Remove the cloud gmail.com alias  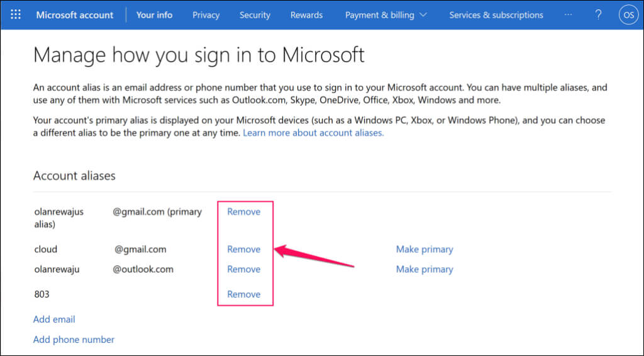[244, 249]
